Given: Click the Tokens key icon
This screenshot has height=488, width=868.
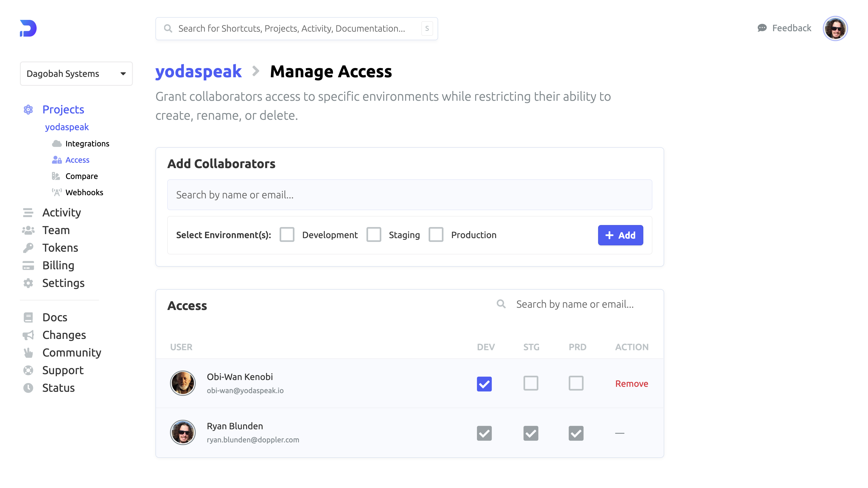Looking at the screenshot, I should (x=28, y=248).
